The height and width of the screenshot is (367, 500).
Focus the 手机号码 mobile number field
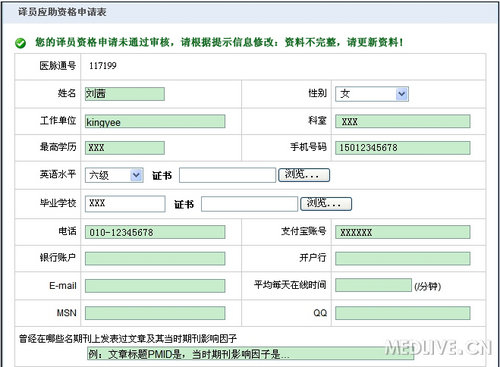click(x=403, y=148)
